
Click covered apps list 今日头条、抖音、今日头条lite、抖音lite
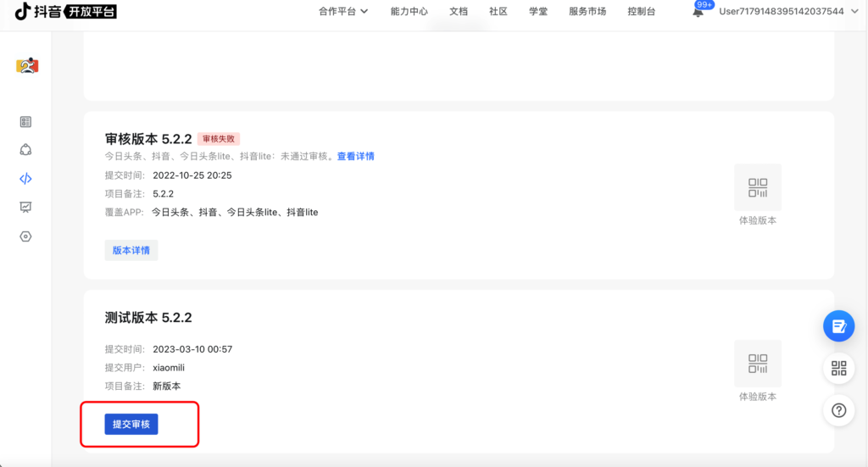[x=235, y=213]
